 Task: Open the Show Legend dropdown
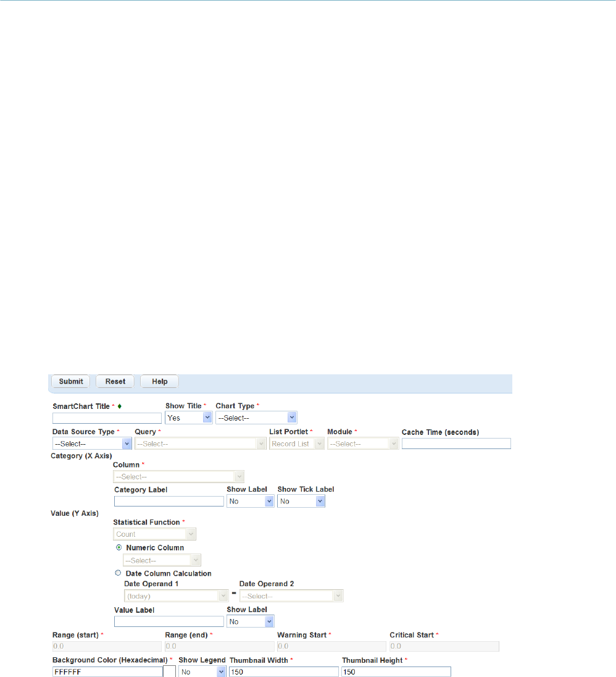pyautogui.click(x=202, y=672)
